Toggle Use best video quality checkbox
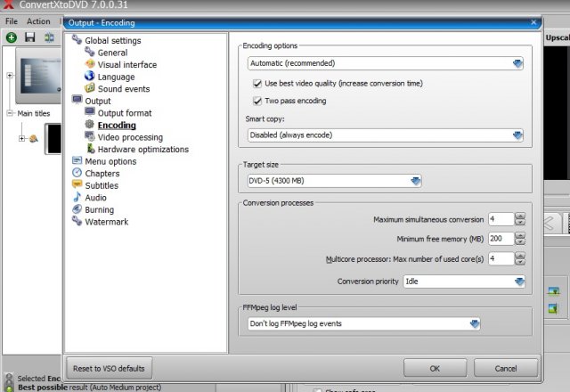Image resolution: width=570 pixels, height=392 pixels. [258, 83]
